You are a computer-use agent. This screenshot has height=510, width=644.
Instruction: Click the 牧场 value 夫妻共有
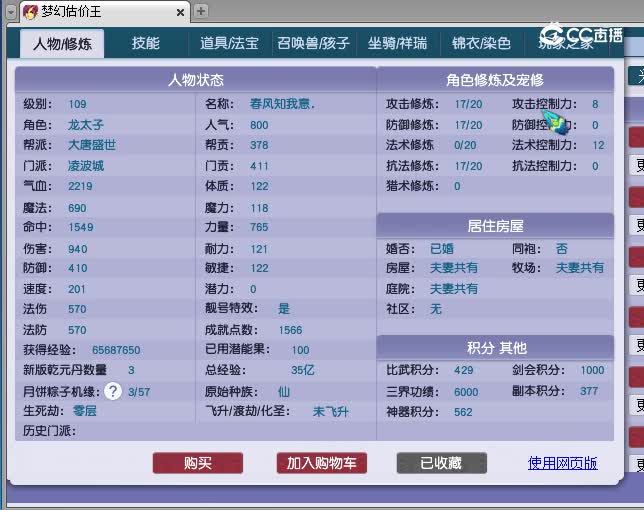580,268
